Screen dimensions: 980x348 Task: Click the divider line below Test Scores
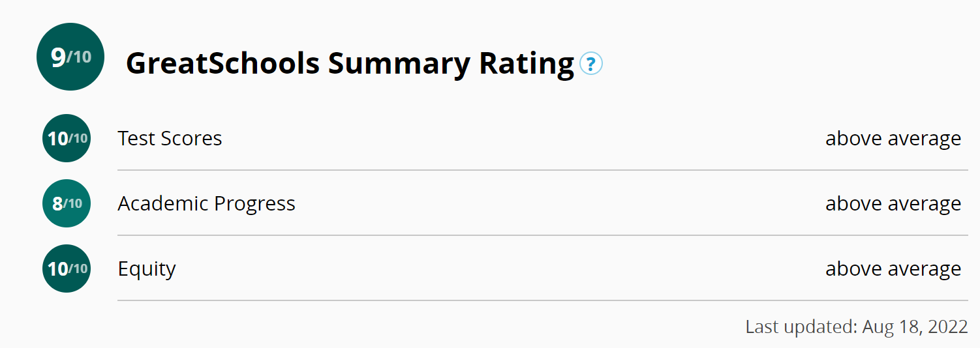click(542, 170)
